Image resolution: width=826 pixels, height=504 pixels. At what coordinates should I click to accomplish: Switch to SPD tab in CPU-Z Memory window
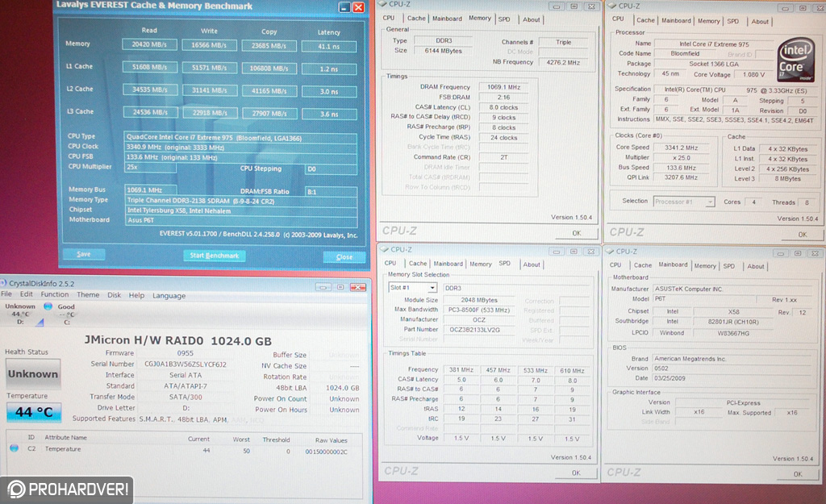pos(504,19)
